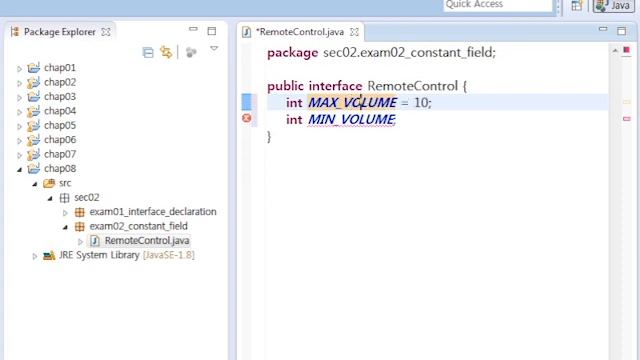The image size is (640, 360).
Task: Click the value 10 in the editor
Action: click(x=421, y=102)
